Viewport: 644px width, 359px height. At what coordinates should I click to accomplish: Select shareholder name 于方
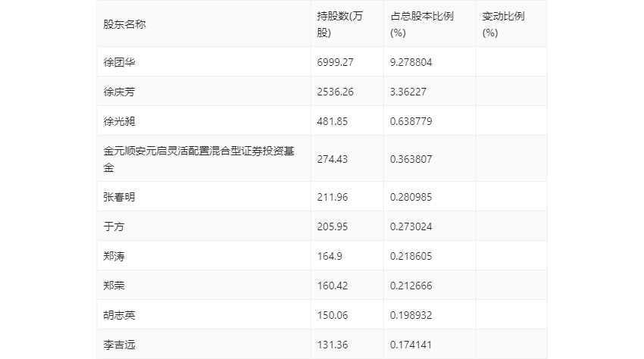pos(114,226)
